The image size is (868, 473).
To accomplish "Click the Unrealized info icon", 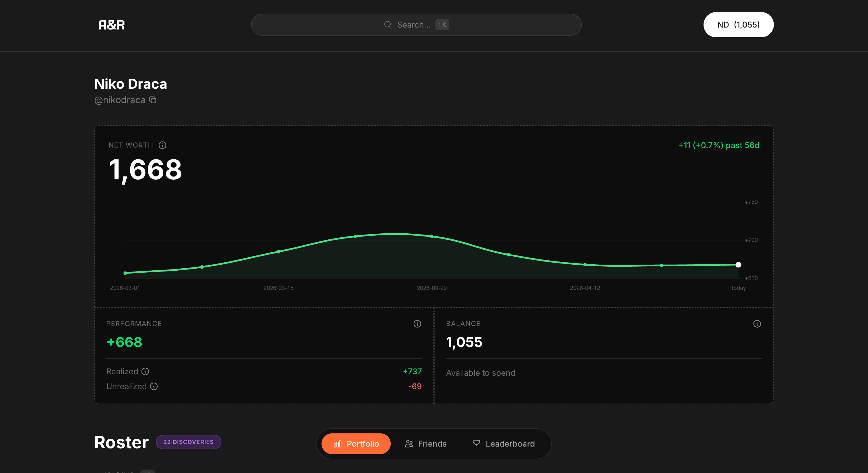I will [154, 386].
